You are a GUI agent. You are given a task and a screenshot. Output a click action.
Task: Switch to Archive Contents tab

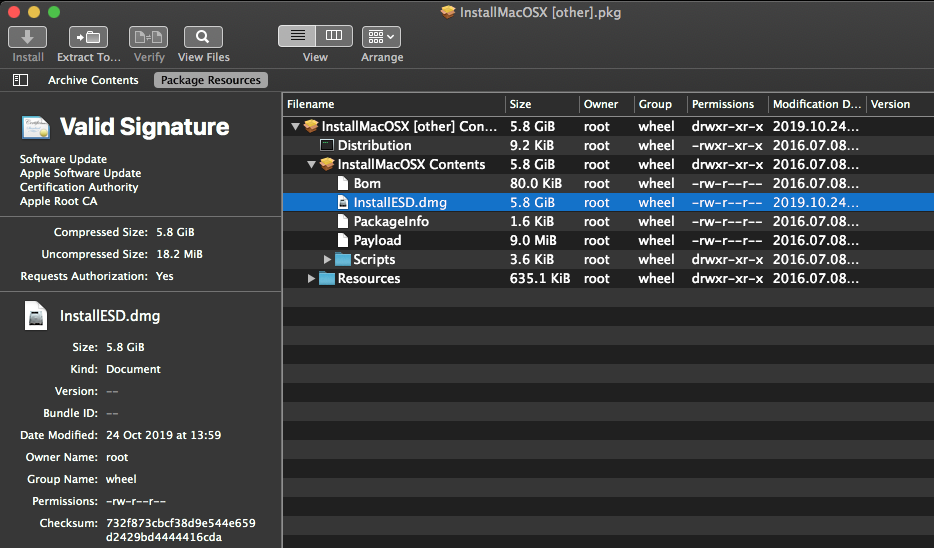[93, 80]
